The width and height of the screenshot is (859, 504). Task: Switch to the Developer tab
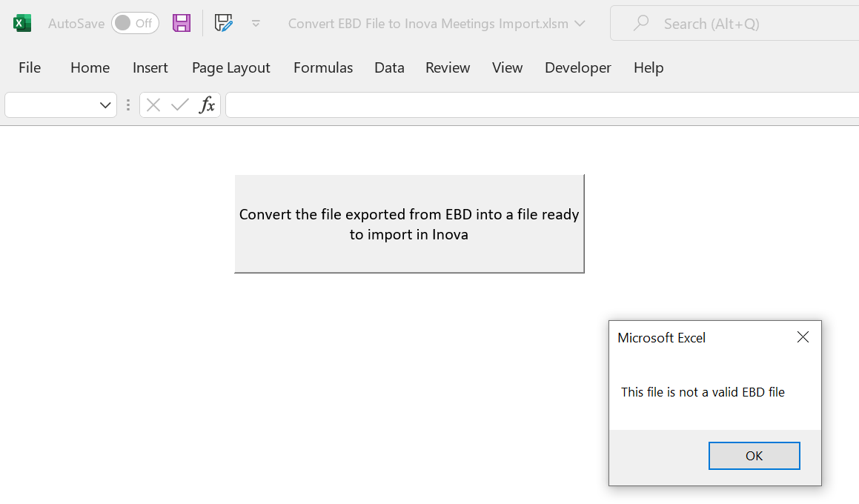click(577, 67)
